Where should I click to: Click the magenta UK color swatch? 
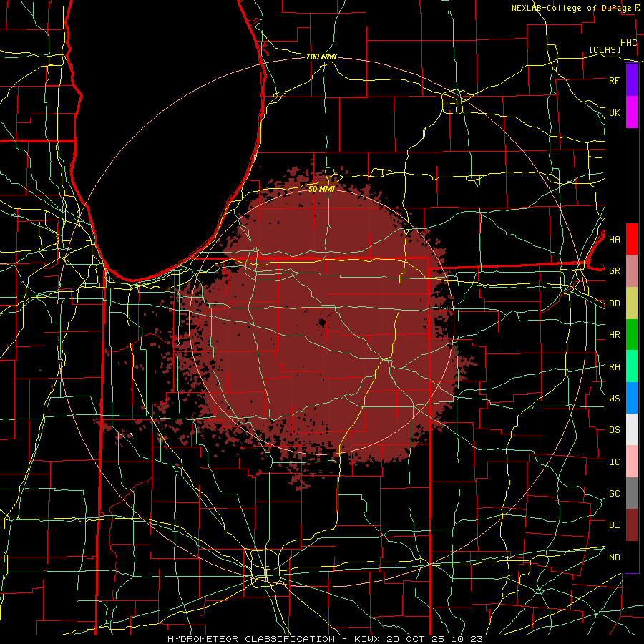pyautogui.click(x=632, y=112)
